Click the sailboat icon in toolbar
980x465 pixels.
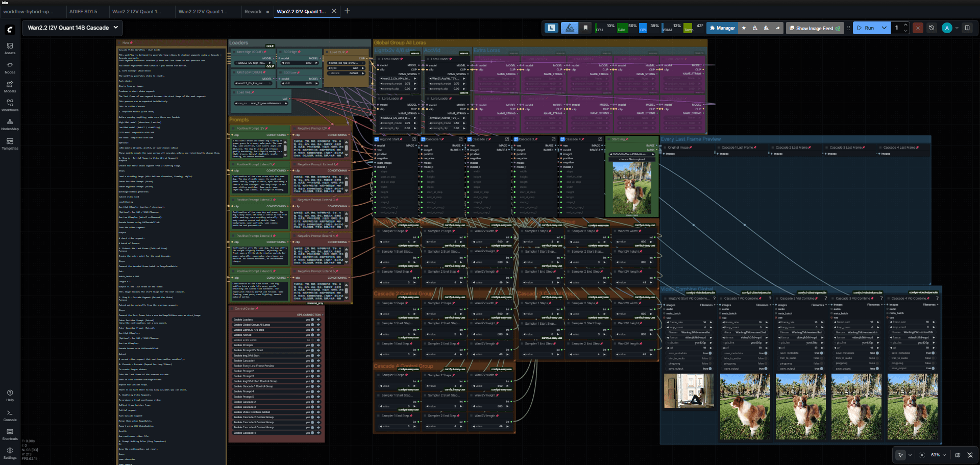pos(570,28)
